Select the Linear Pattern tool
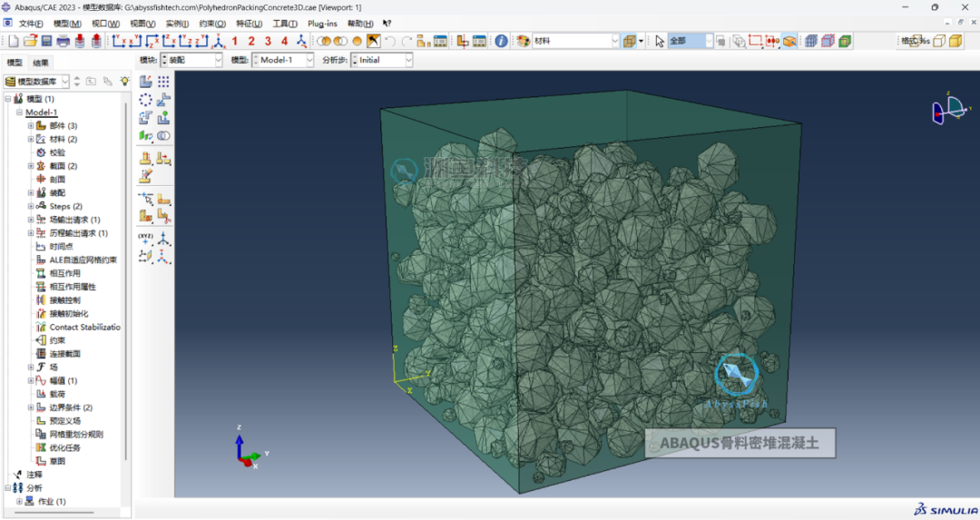This screenshot has height=520, width=980. point(163,82)
